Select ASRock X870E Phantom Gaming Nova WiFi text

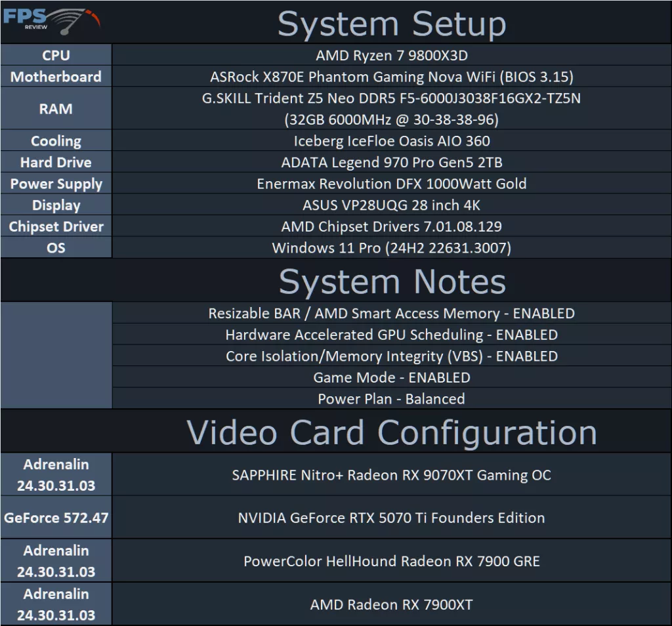(392, 77)
